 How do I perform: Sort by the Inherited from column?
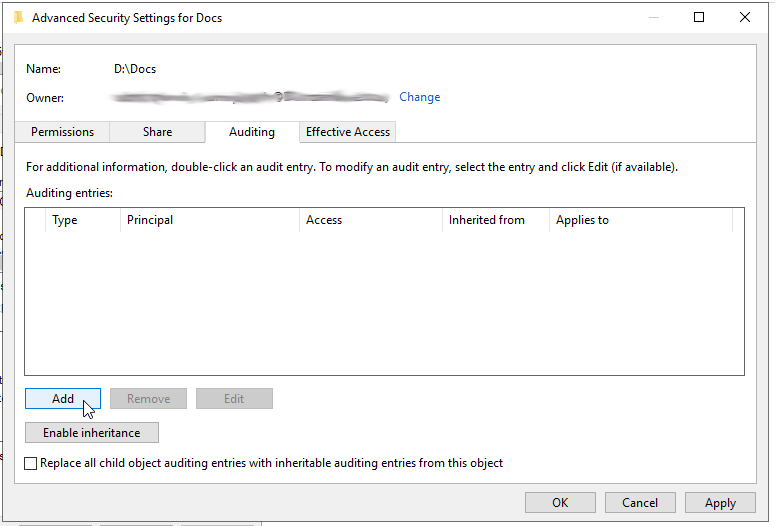(x=496, y=220)
